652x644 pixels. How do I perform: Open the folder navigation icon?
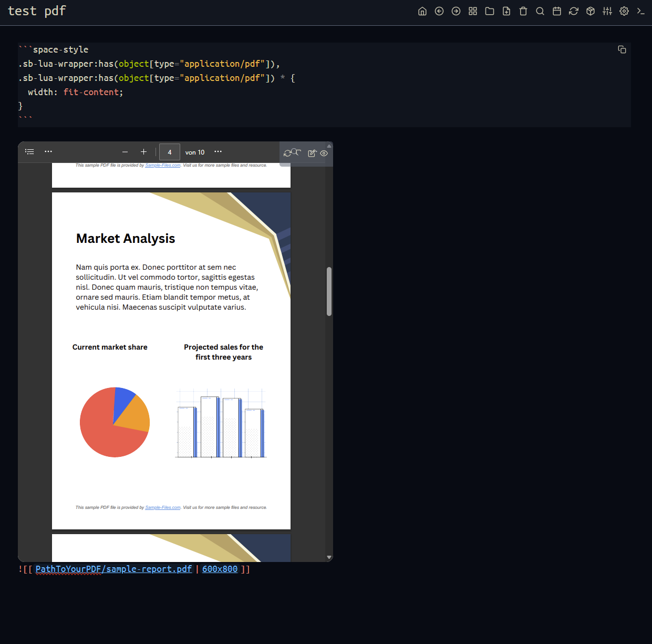tap(490, 11)
